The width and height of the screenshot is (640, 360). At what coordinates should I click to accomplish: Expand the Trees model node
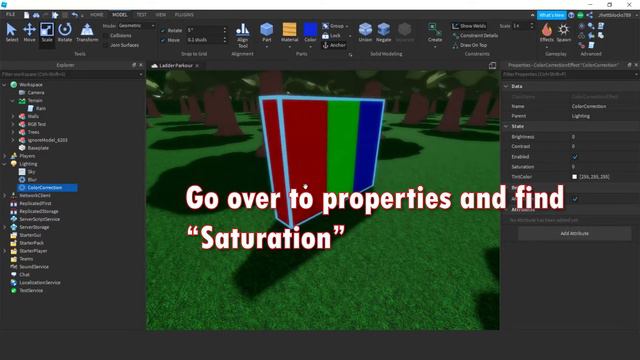click(13, 132)
